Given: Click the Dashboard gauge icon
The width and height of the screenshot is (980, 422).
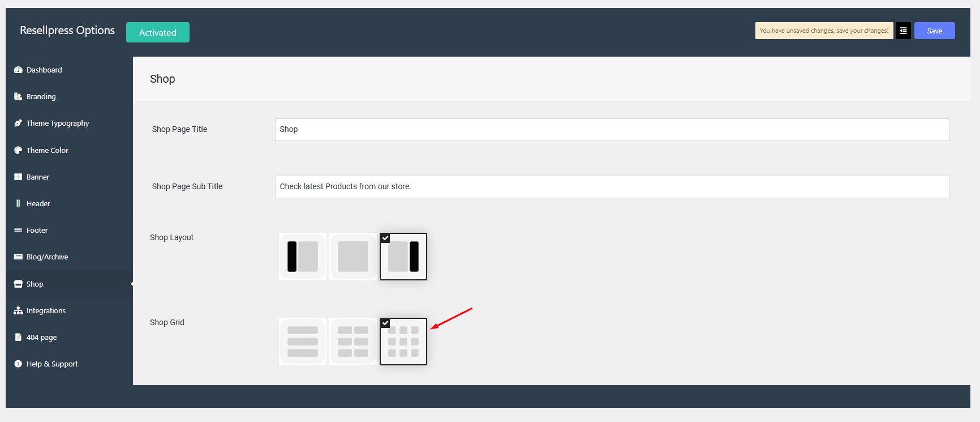Looking at the screenshot, I should pos(18,70).
